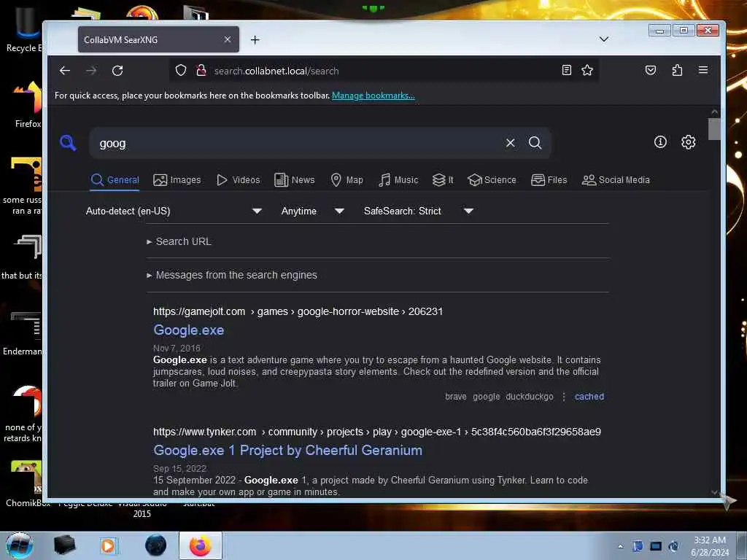Image resolution: width=747 pixels, height=560 pixels.
Task: Open the list all tabs chevron
Action: click(603, 39)
